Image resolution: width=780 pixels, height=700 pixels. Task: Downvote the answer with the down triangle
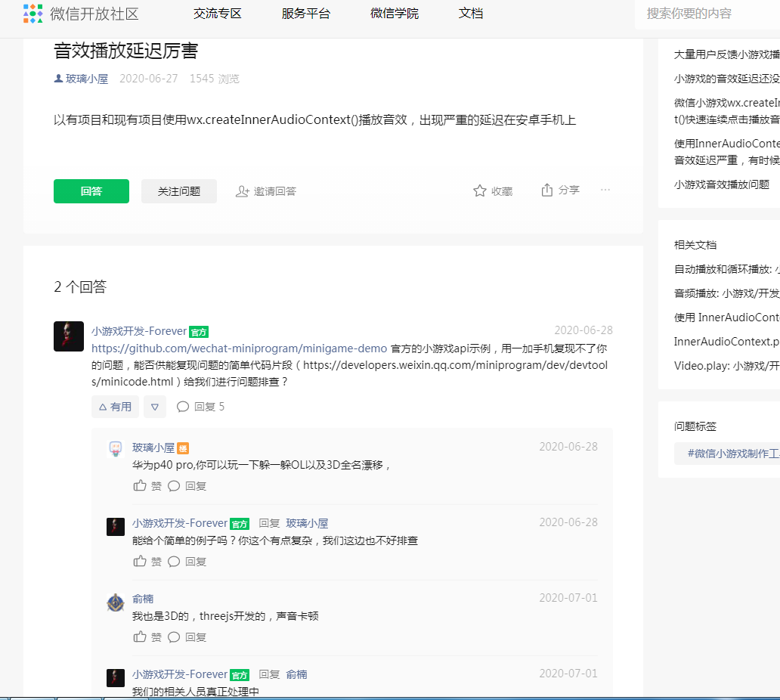click(155, 407)
